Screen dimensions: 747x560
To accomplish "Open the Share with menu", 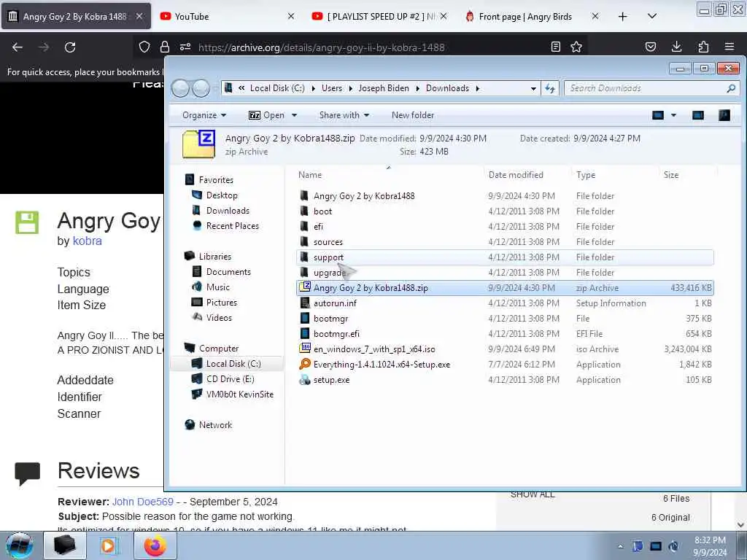I will [344, 115].
